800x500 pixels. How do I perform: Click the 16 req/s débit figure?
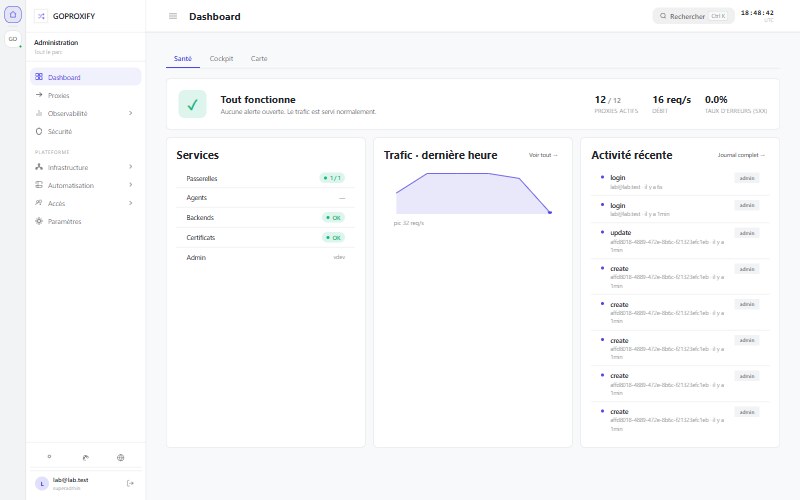(671, 104)
